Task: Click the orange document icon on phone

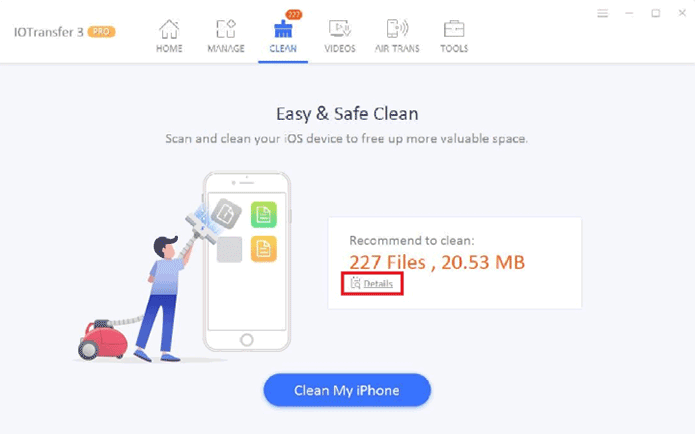Action: pos(263,249)
